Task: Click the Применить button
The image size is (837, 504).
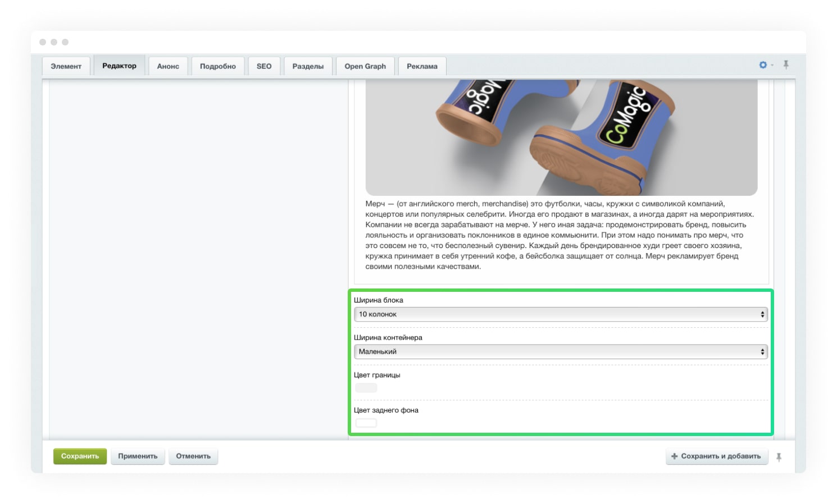Action: 138,456
